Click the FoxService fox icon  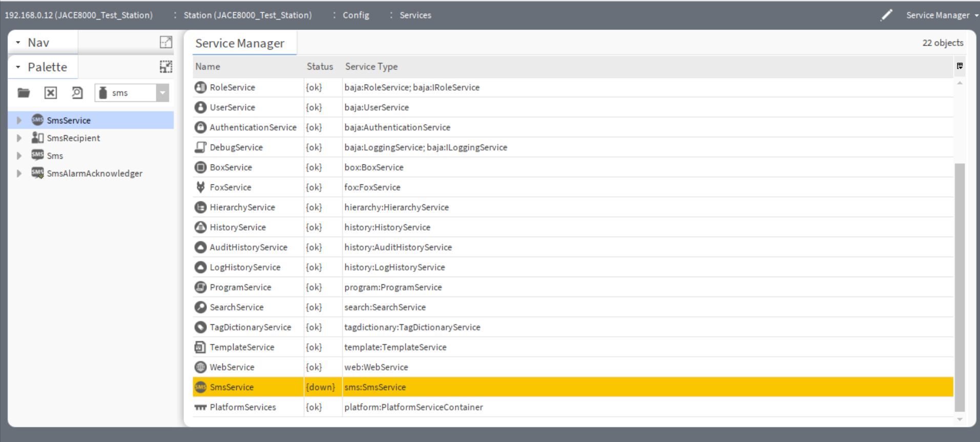click(x=200, y=187)
